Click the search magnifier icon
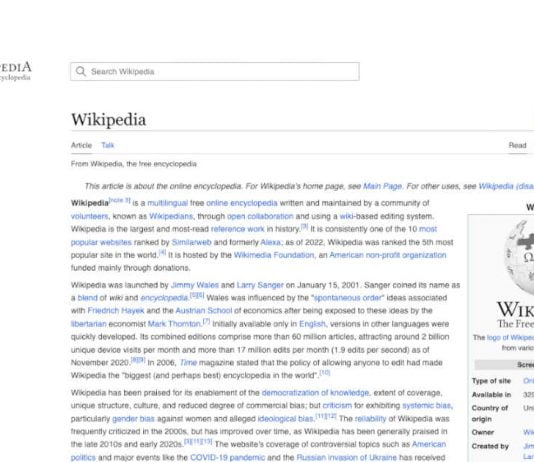Screen dimensions: 534x462 [x=81, y=71]
